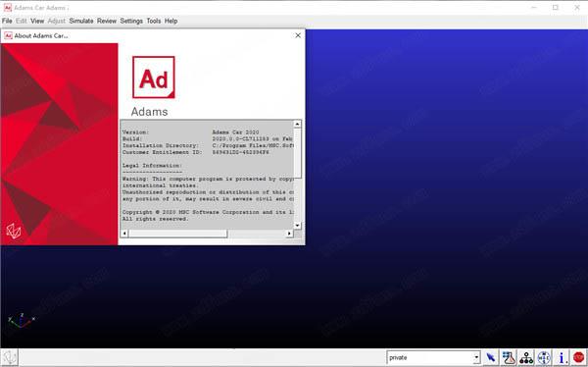Click the Adams product name text
The height and width of the screenshot is (367, 588).
(x=149, y=112)
